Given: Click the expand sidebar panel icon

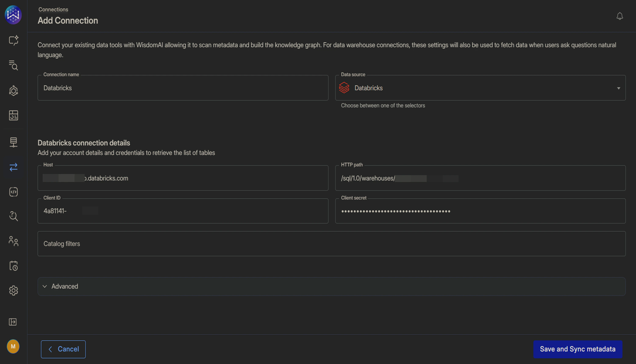Looking at the screenshot, I should coord(13,322).
